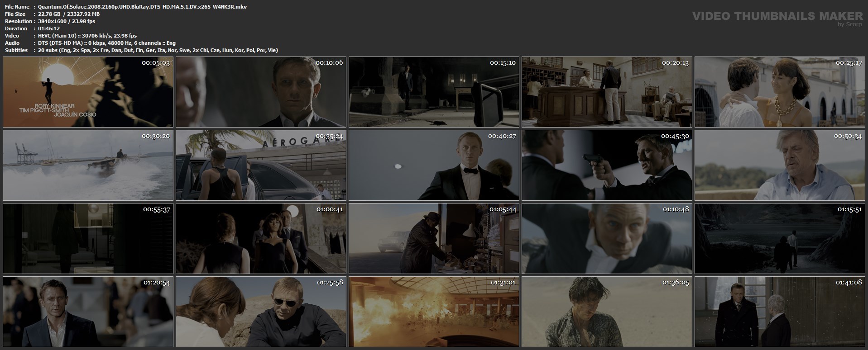
Task: Open the thumbnail at 00:15:10
Action: click(x=434, y=92)
